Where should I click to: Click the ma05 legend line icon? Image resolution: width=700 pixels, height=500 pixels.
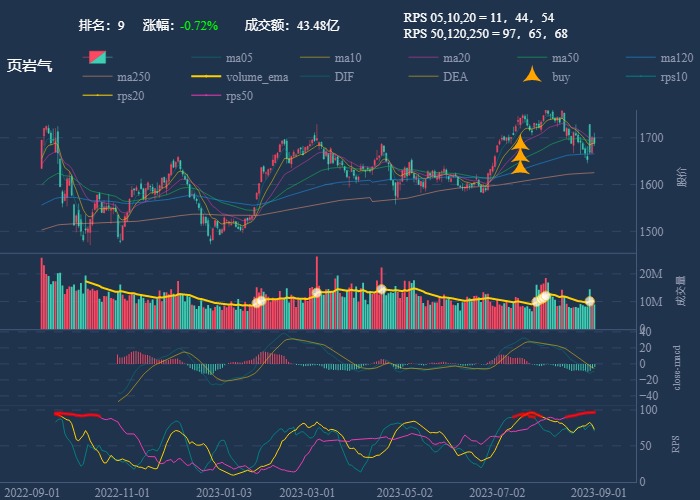tap(208, 57)
